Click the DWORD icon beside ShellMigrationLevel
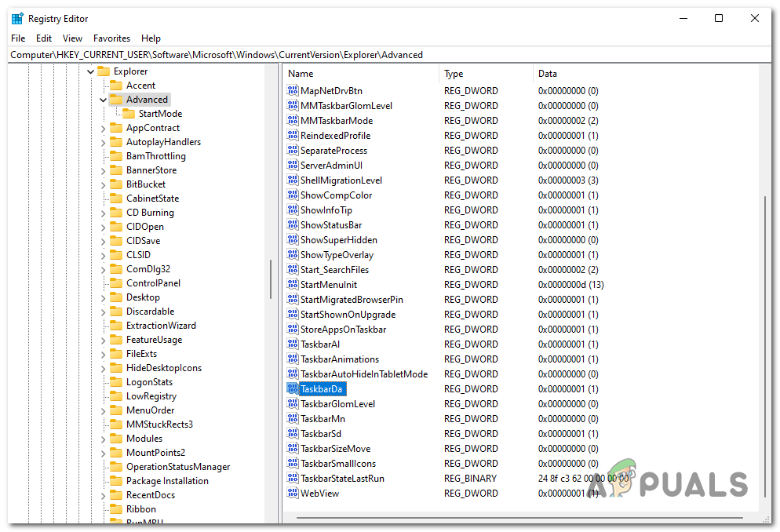Image resolution: width=780 pixels, height=532 pixels. pos(293,180)
